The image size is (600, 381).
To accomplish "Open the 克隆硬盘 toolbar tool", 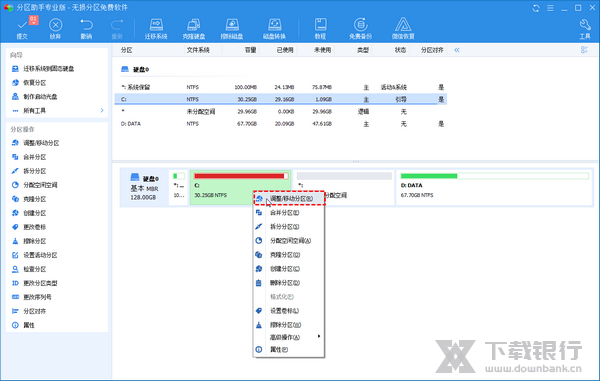I will point(194,29).
